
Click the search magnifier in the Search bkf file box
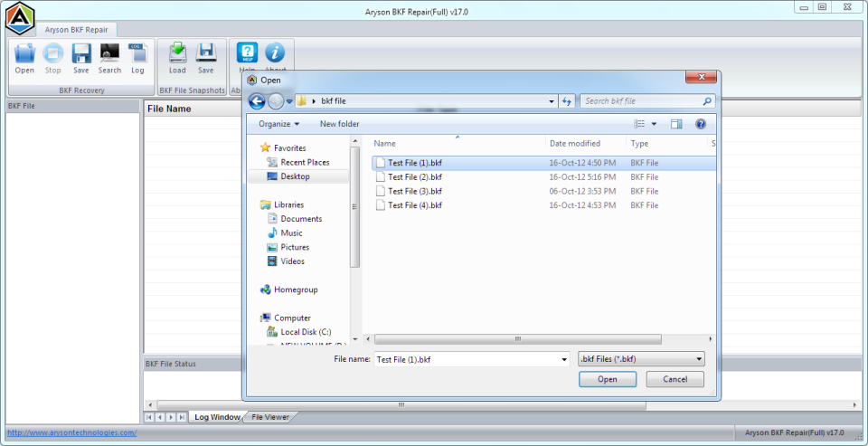point(707,101)
